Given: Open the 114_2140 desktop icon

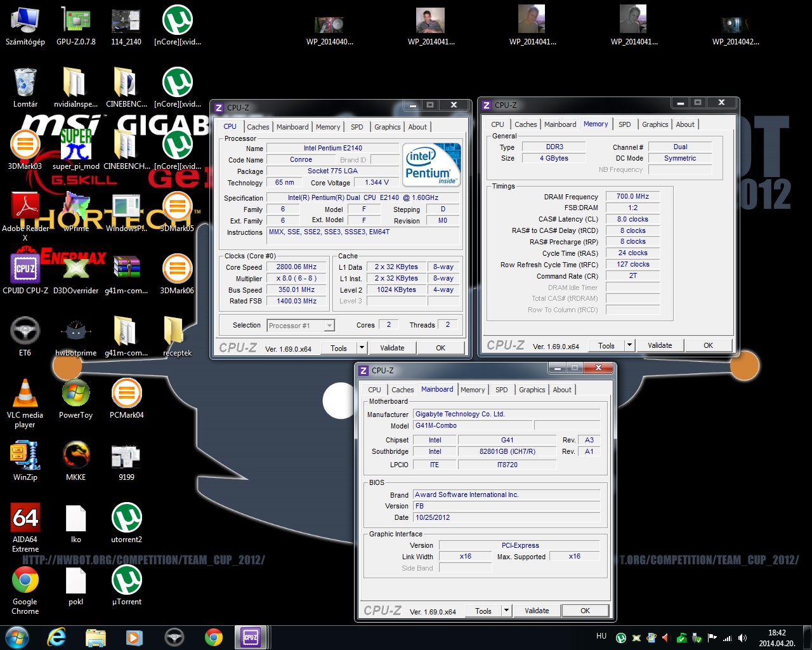Looking at the screenshot, I should 126,26.
